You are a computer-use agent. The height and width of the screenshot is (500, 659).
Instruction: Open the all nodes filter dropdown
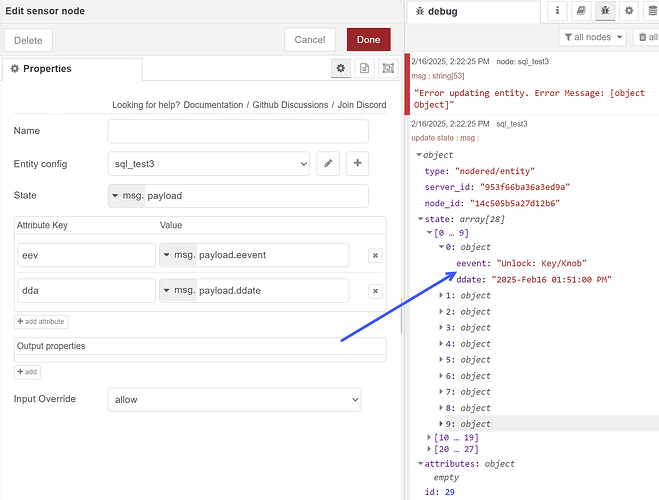(x=593, y=38)
